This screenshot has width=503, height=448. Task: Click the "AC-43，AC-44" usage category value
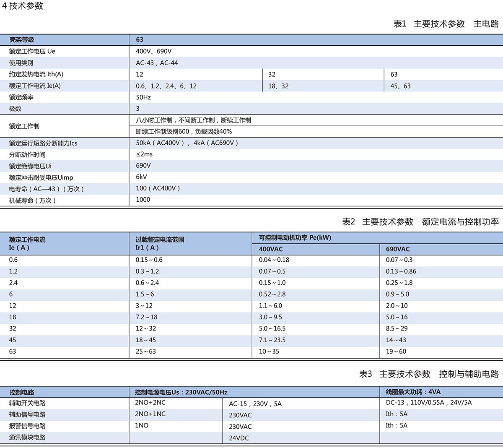point(157,63)
